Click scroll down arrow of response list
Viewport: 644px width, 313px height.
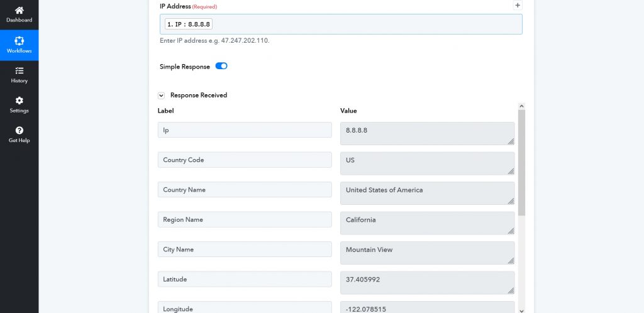click(x=521, y=309)
